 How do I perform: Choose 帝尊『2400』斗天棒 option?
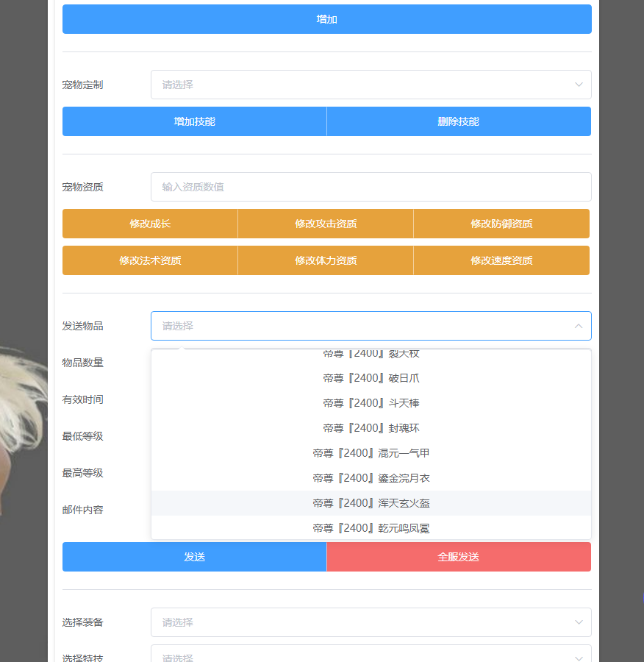pyautogui.click(x=371, y=403)
